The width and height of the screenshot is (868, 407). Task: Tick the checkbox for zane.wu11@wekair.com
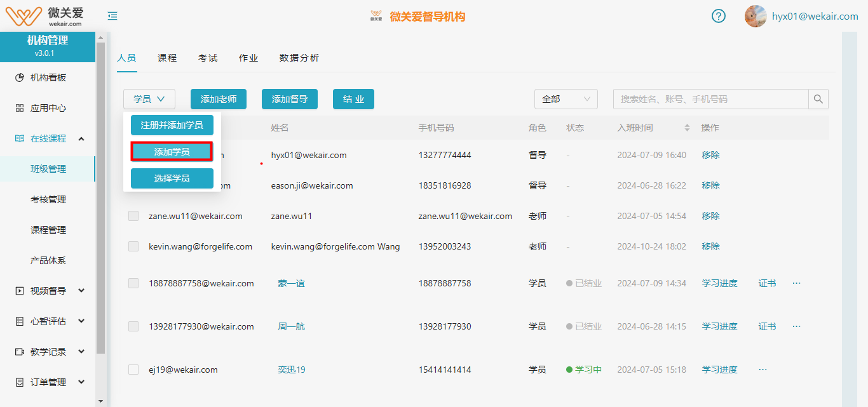pyautogui.click(x=133, y=216)
